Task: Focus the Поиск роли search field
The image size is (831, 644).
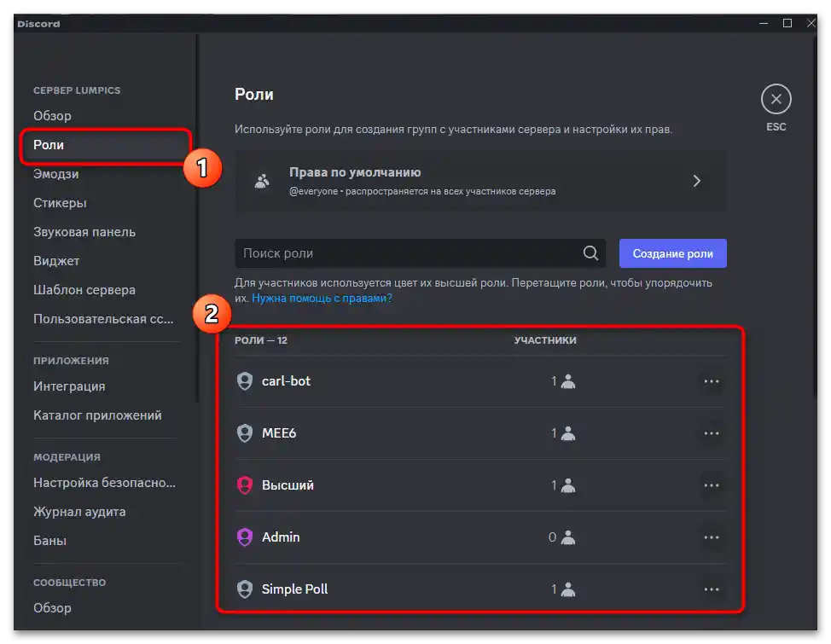Action: (x=405, y=253)
